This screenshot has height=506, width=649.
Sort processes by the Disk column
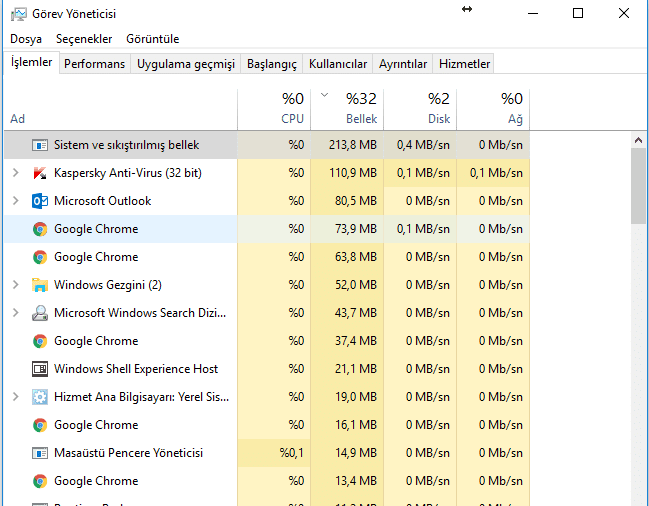(x=420, y=110)
